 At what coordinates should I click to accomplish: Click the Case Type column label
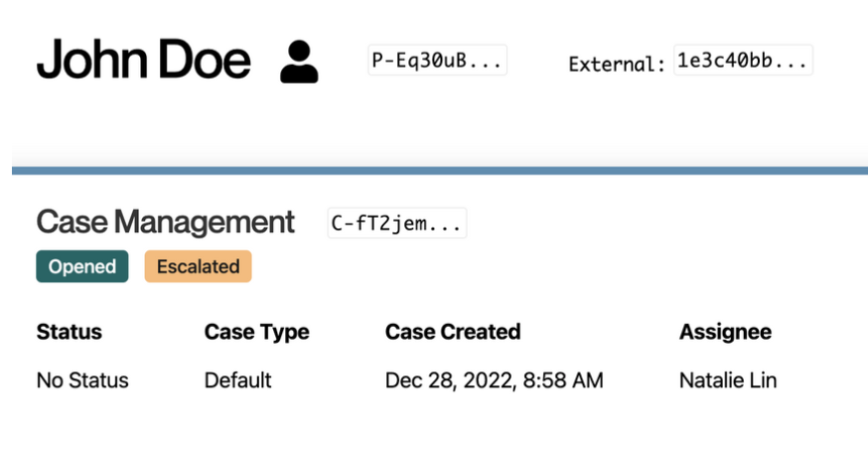257,332
